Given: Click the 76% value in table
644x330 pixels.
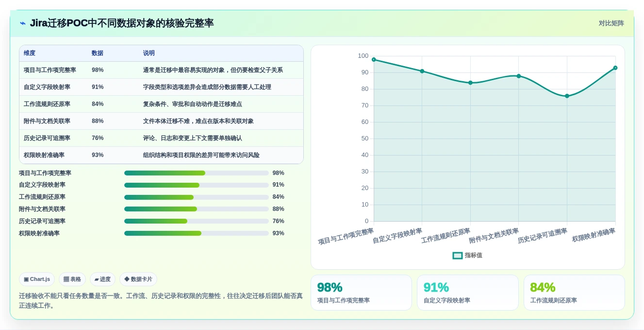Looking at the screenshot, I should pos(98,138).
